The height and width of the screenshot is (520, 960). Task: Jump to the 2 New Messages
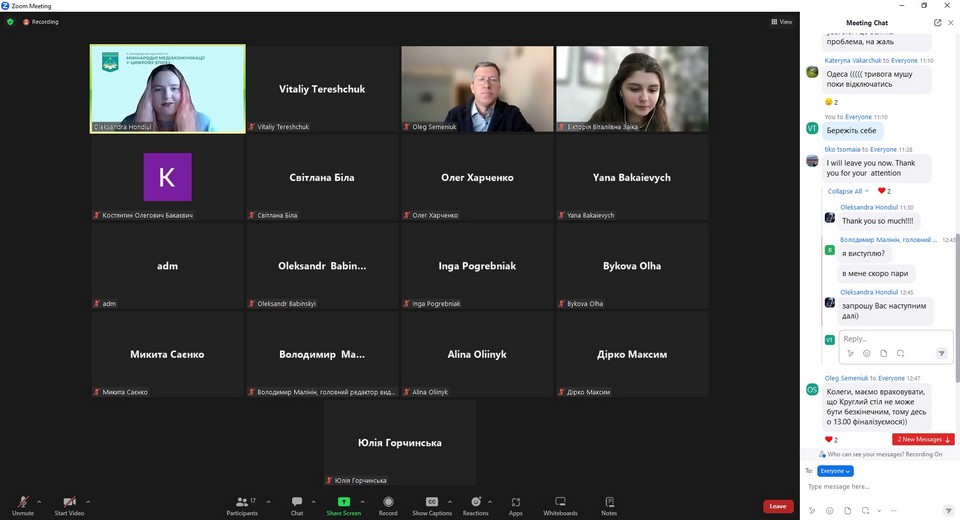[x=923, y=439]
